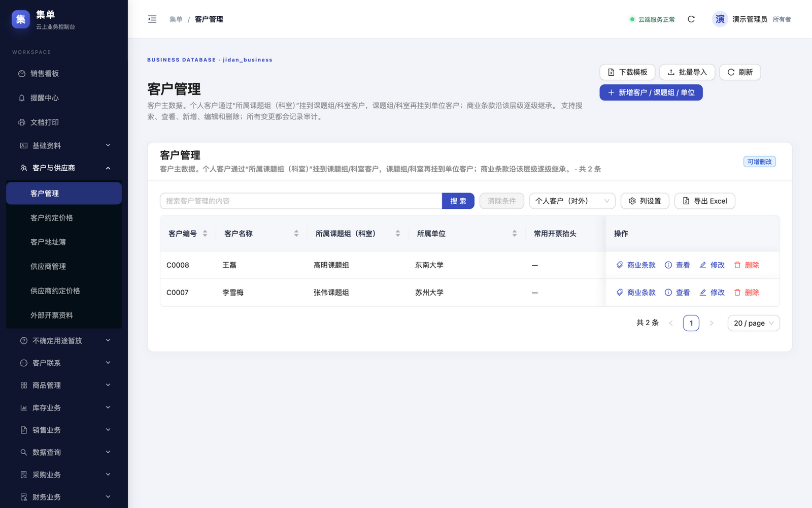Click the 集单 app logo icon
Image resolution: width=812 pixels, height=508 pixels.
click(21, 19)
